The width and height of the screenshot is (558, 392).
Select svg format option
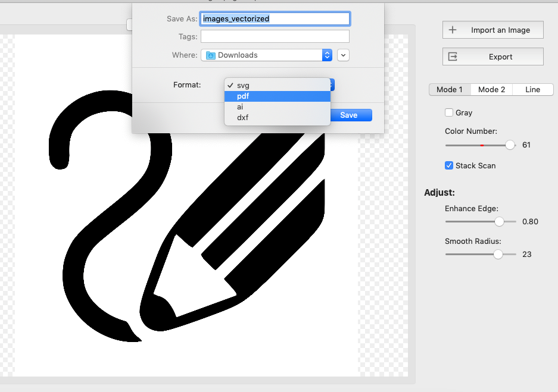click(278, 86)
